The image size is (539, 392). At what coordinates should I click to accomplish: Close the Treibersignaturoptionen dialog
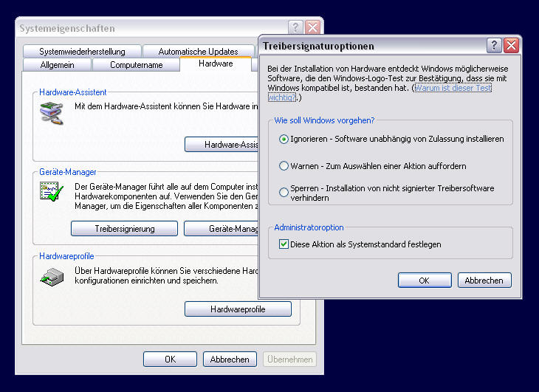tap(511, 45)
